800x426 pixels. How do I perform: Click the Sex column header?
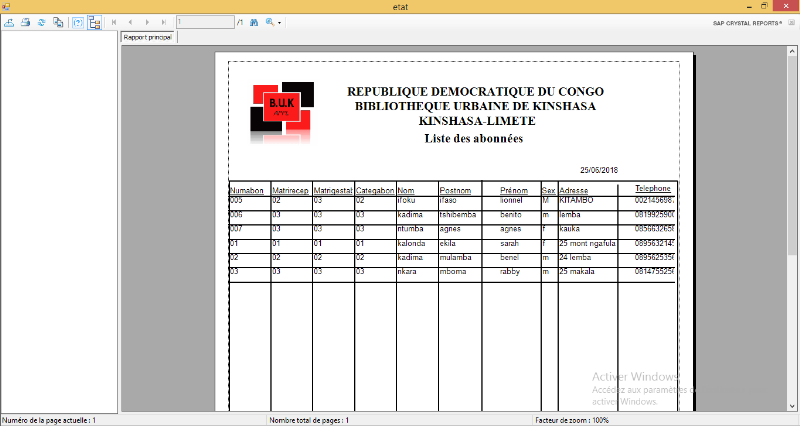coord(548,191)
